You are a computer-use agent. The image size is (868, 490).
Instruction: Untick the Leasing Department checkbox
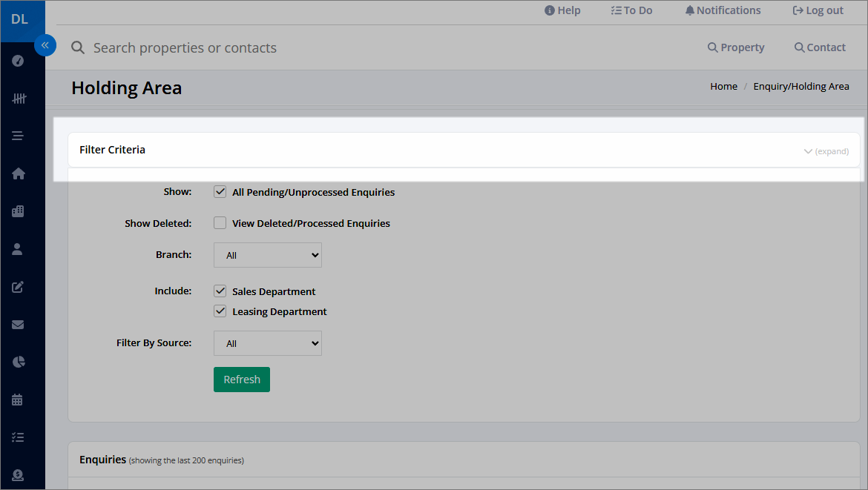pos(220,311)
